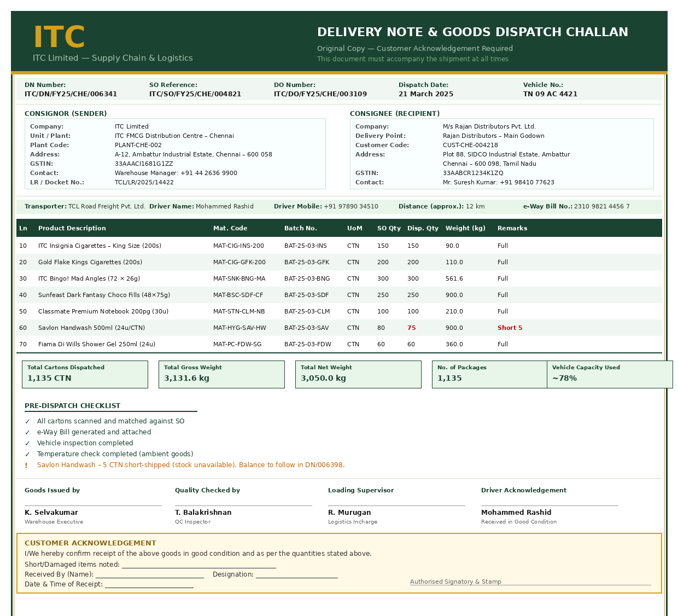Click the Remarks column header

512,228
